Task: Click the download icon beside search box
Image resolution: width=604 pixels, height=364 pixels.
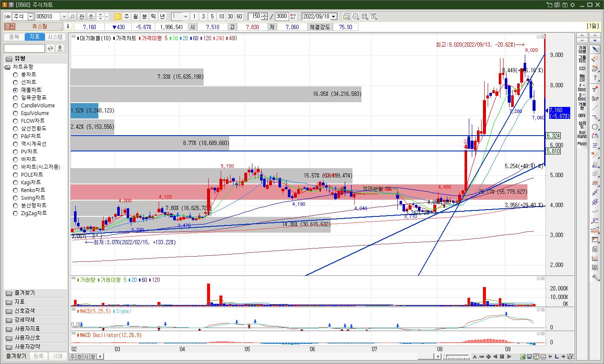Action: (x=60, y=48)
